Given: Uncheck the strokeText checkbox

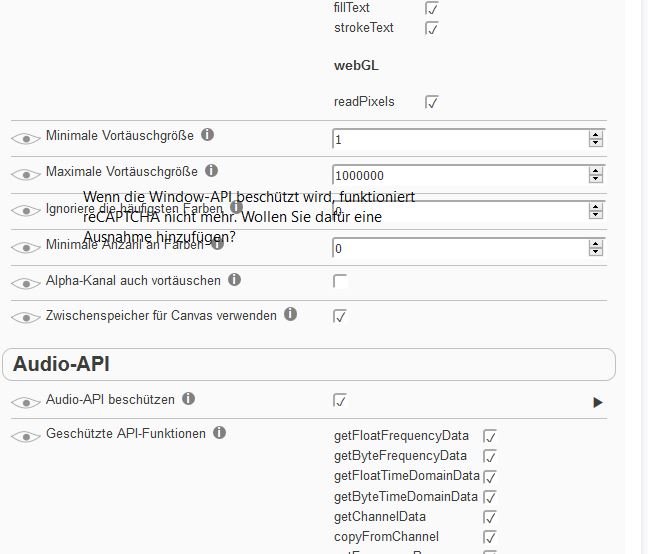Looking at the screenshot, I should pos(431,29).
